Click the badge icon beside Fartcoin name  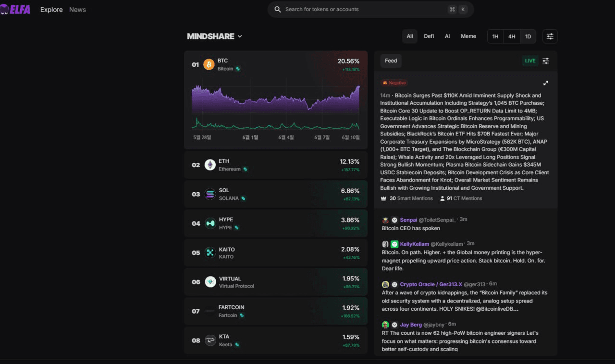(x=242, y=315)
